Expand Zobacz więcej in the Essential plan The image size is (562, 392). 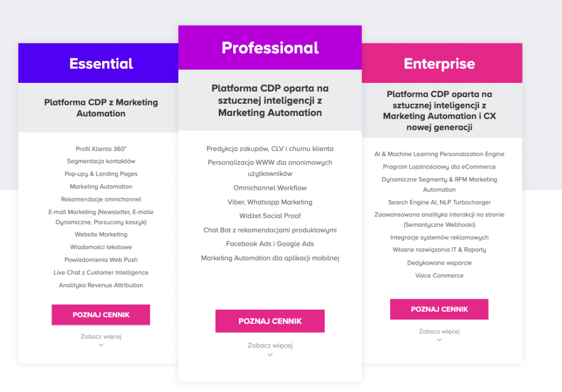[101, 337]
